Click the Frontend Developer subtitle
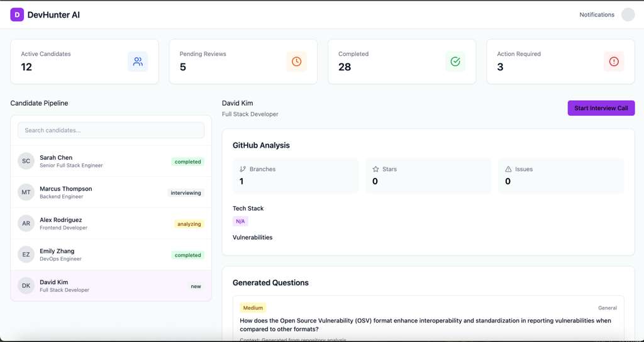Screen dimensions: 644x342 tap(64, 228)
